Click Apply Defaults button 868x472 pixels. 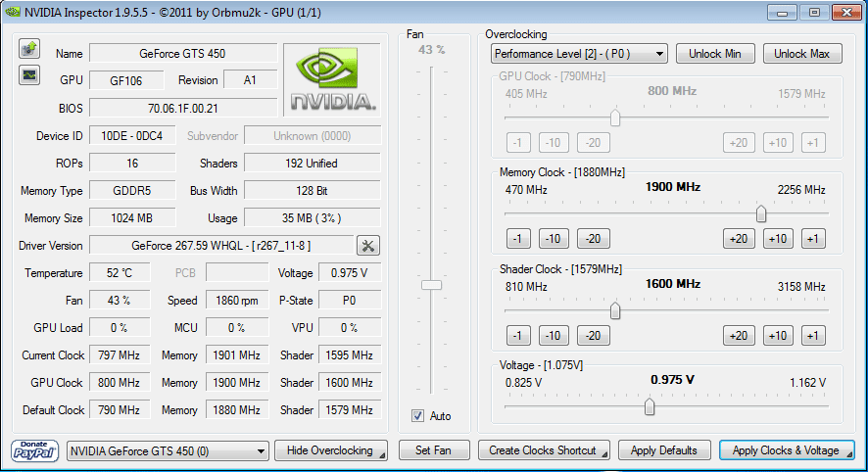664,450
